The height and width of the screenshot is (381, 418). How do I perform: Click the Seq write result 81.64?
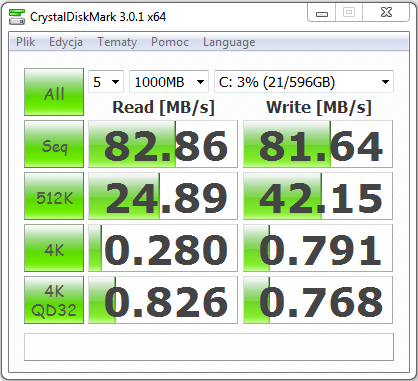(318, 144)
